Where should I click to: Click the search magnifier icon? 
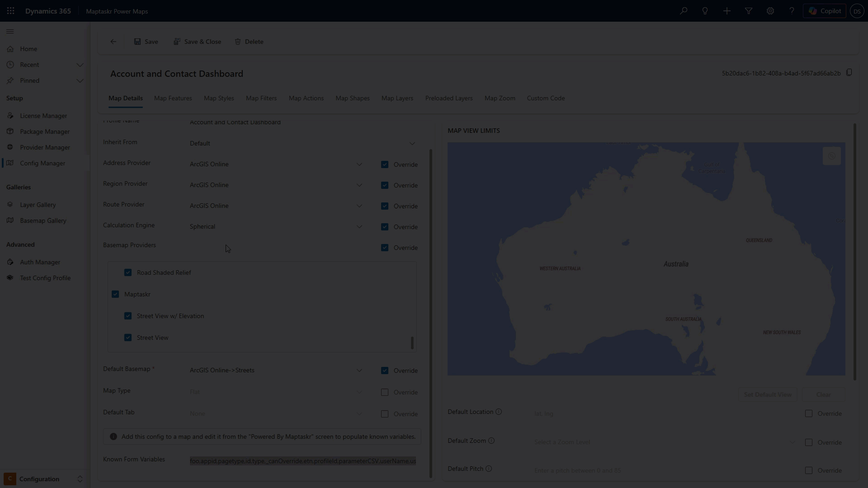[x=684, y=11]
